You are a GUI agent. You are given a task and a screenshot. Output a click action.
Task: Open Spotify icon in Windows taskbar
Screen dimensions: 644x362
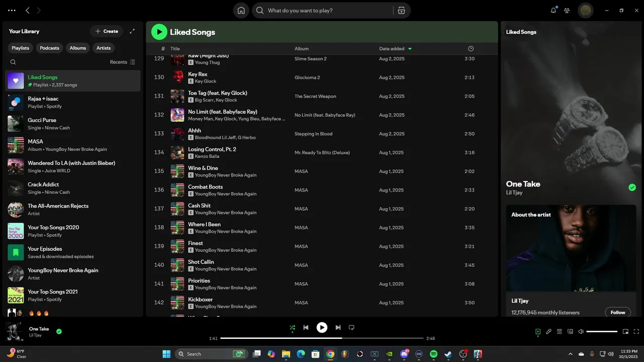point(434,354)
